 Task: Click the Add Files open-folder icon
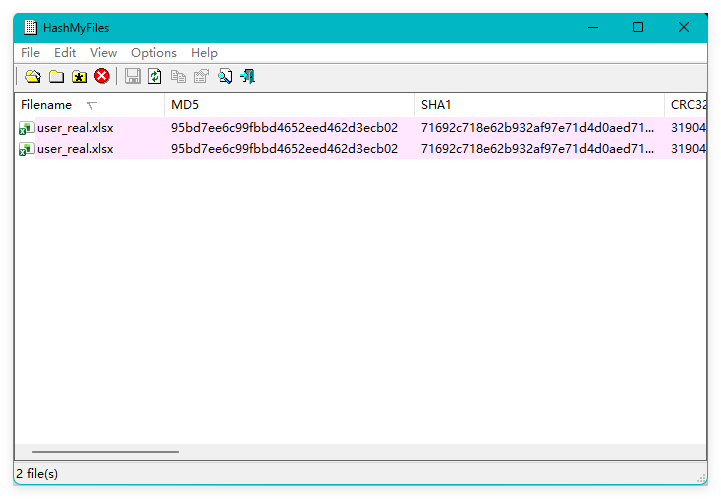(33, 76)
